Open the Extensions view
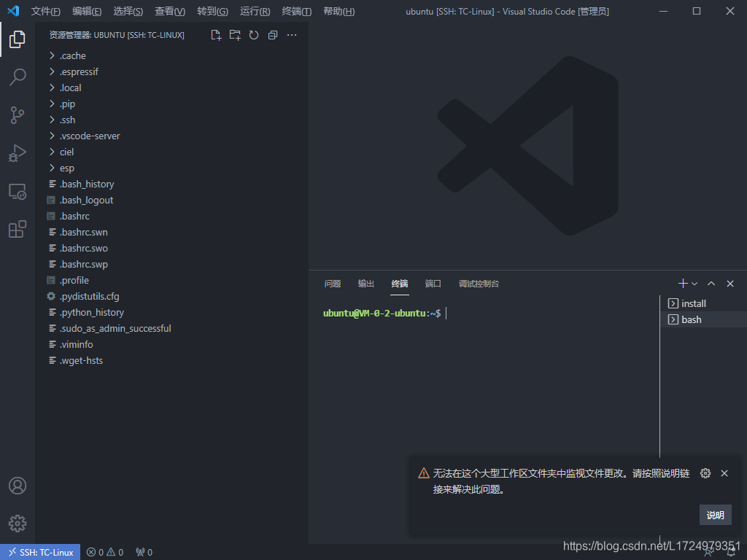Viewport: 747px width, 560px height. pos(18,229)
